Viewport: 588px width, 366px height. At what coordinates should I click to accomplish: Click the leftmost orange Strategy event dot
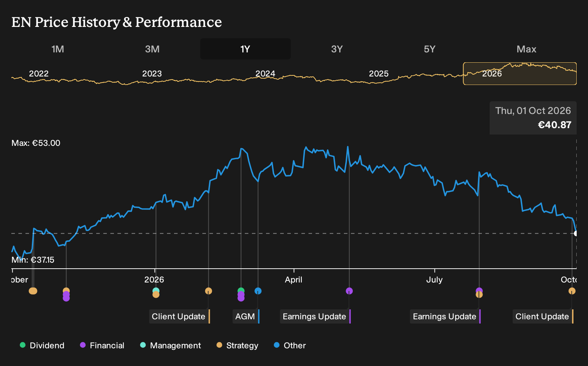point(32,291)
